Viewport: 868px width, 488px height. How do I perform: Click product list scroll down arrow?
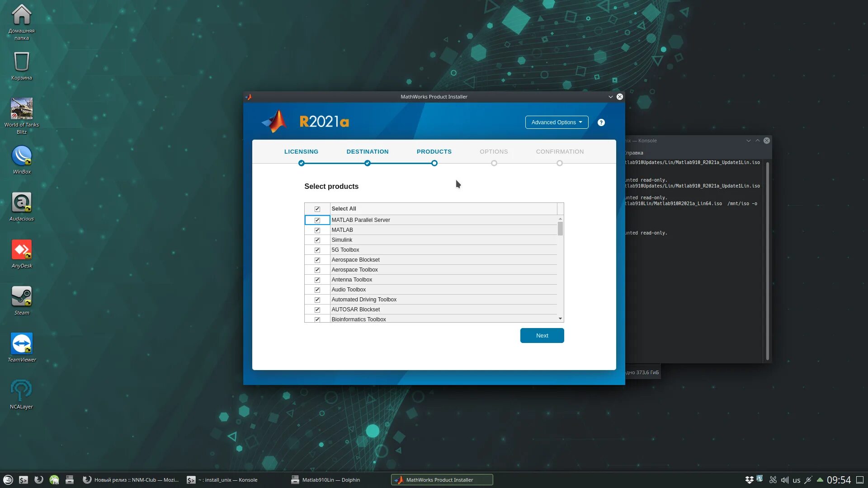tap(560, 319)
